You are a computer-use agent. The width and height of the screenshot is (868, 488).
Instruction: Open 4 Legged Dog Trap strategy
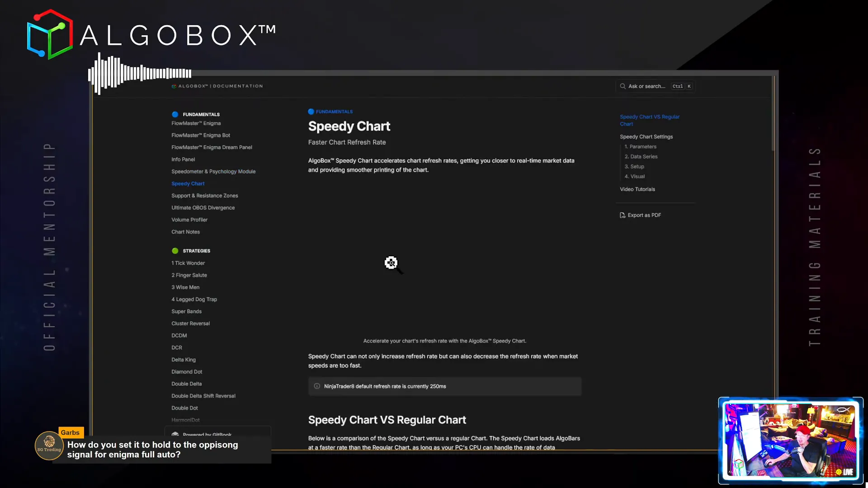tap(194, 300)
